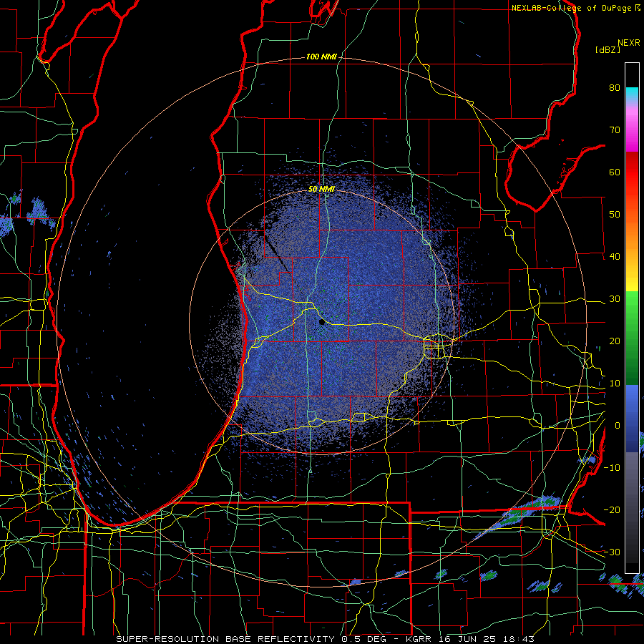The height and width of the screenshot is (644, 644).
Task: Click the 70 dBZ color scale label
Action: coord(615,130)
